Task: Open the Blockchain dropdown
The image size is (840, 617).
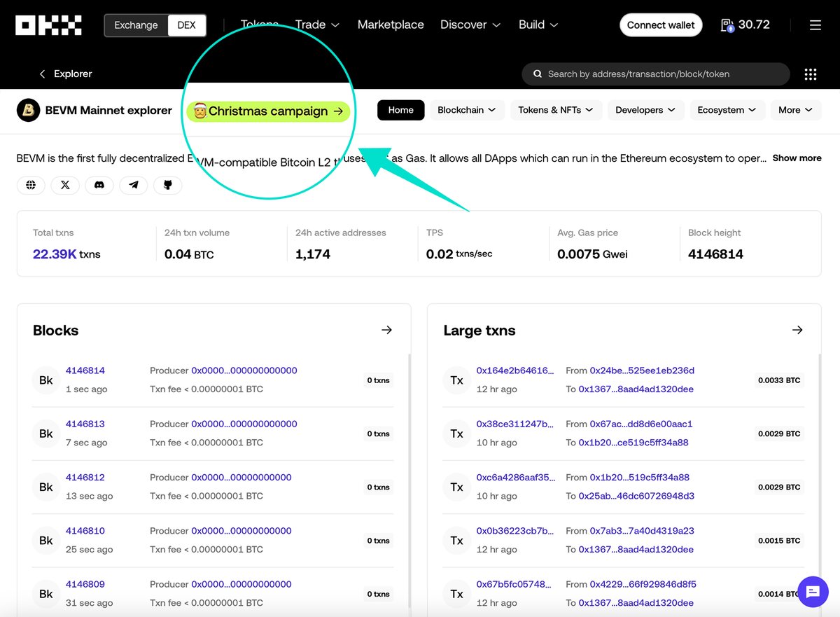Action: tap(467, 110)
